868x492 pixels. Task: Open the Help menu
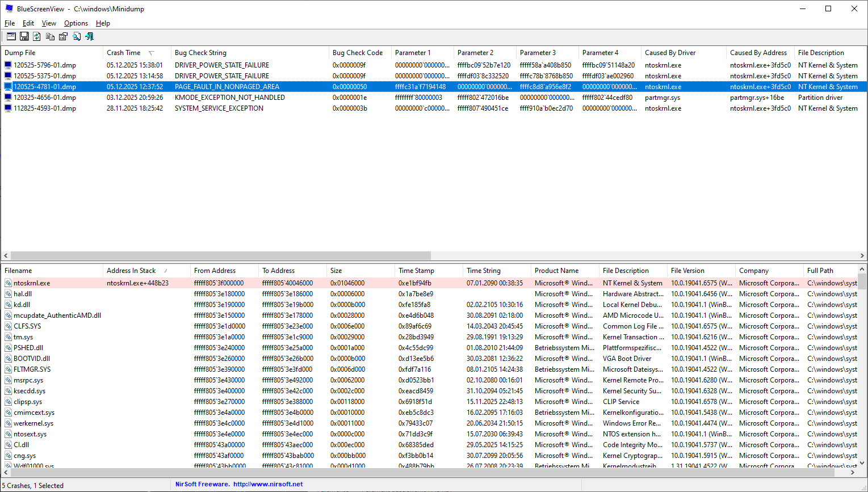[x=103, y=23]
